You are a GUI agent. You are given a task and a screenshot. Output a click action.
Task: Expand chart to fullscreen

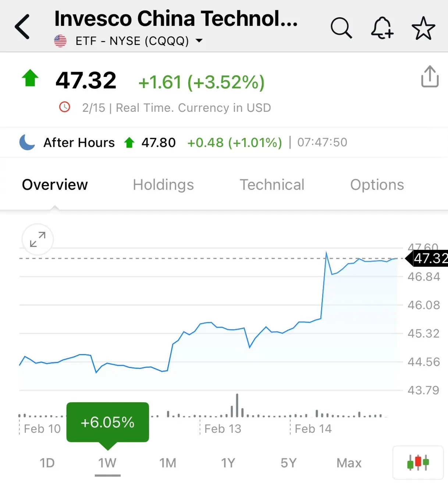point(38,240)
